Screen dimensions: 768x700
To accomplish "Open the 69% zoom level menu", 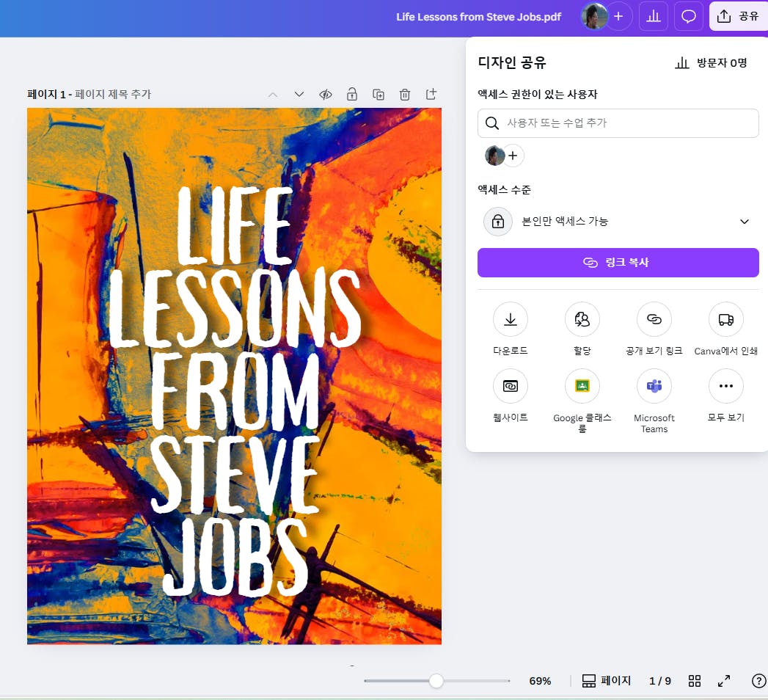I will 541,681.
